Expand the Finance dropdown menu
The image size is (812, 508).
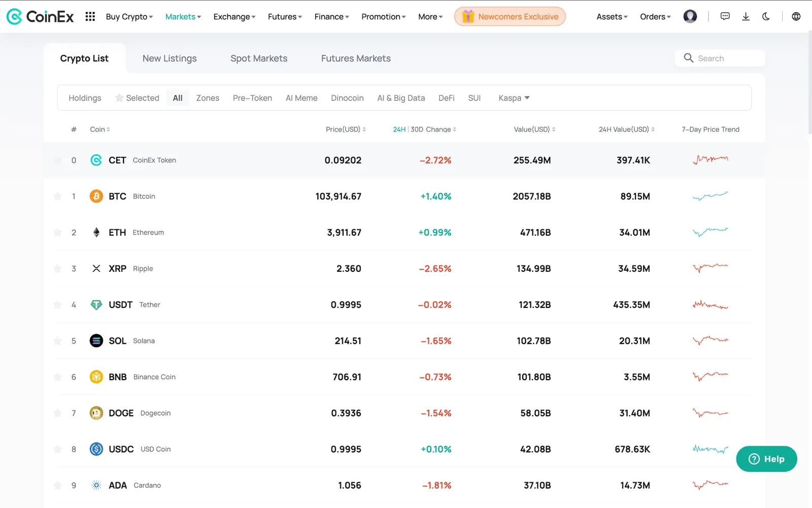pyautogui.click(x=331, y=17)
